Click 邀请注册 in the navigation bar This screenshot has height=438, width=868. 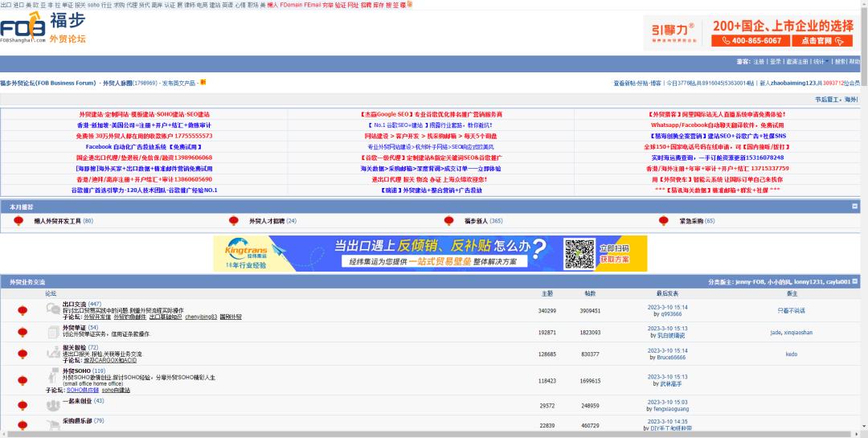click(x=797, y=61)
